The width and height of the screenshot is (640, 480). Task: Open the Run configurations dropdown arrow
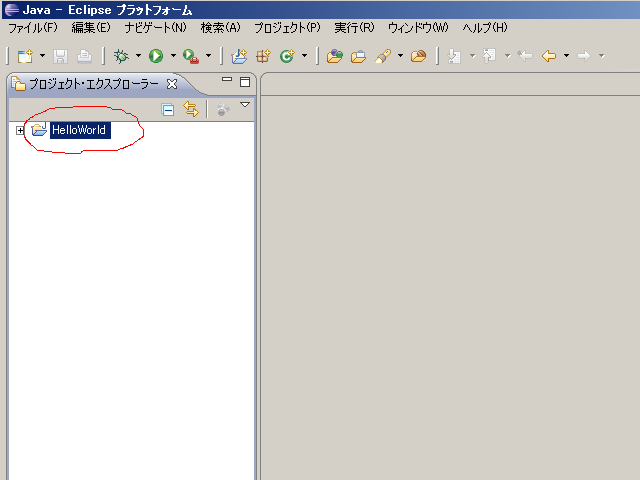pyautogui.click(x=173, y=56)
